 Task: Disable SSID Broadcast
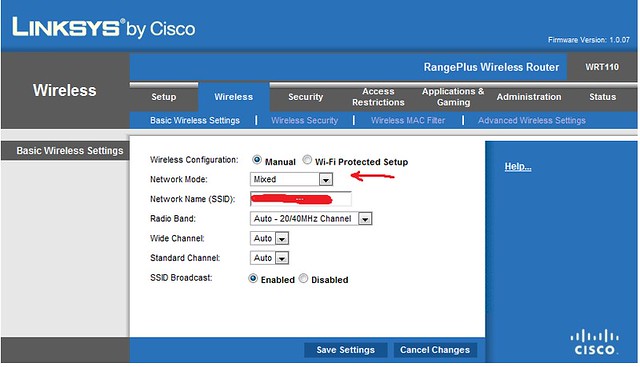[303, 278]
